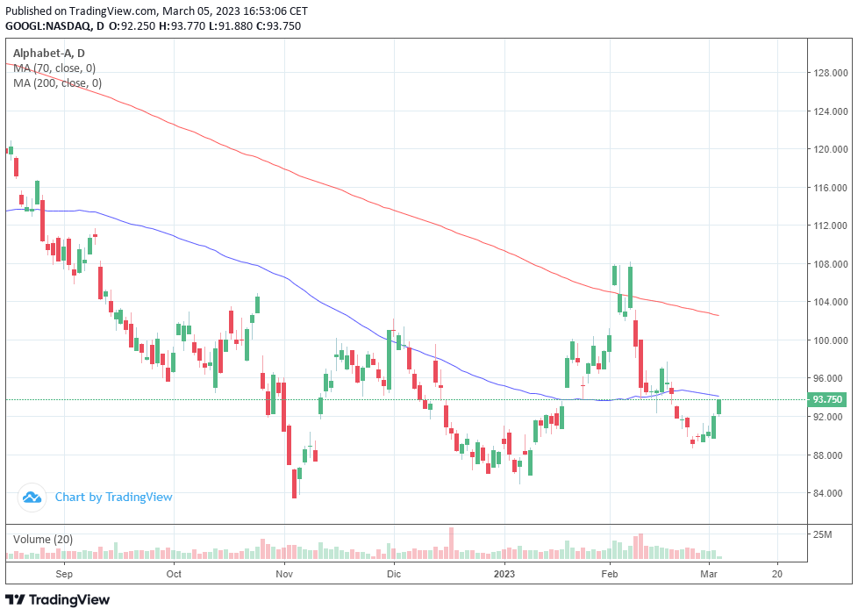
Task: Click the 128.000 price axis label
Action: tap(830, 73)
